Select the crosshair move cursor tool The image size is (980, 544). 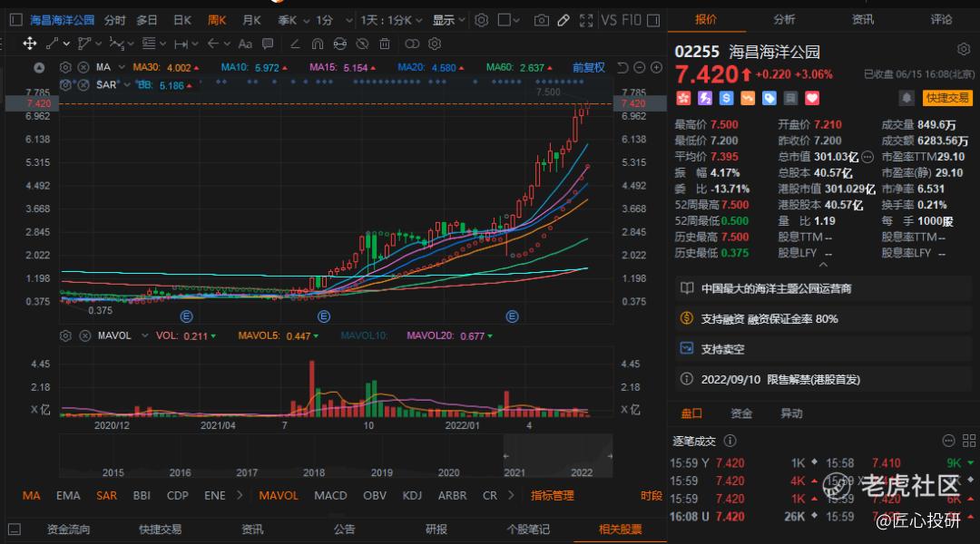pyautogui.click(x=29, y=44)
